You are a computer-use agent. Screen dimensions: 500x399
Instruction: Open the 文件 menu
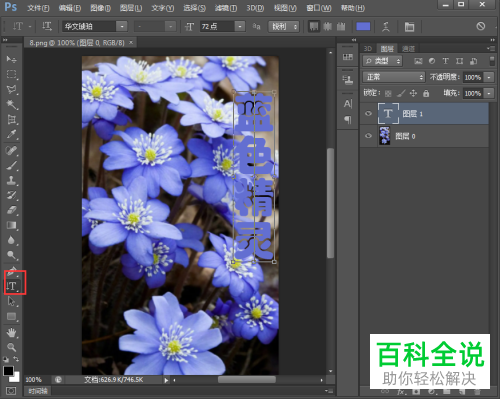click(38, 8)
